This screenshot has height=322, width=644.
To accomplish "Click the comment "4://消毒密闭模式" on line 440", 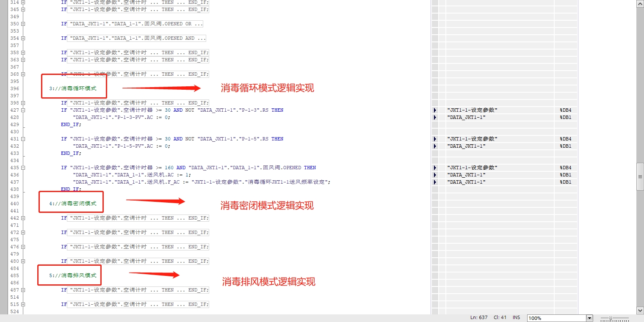I will (72, 204).
